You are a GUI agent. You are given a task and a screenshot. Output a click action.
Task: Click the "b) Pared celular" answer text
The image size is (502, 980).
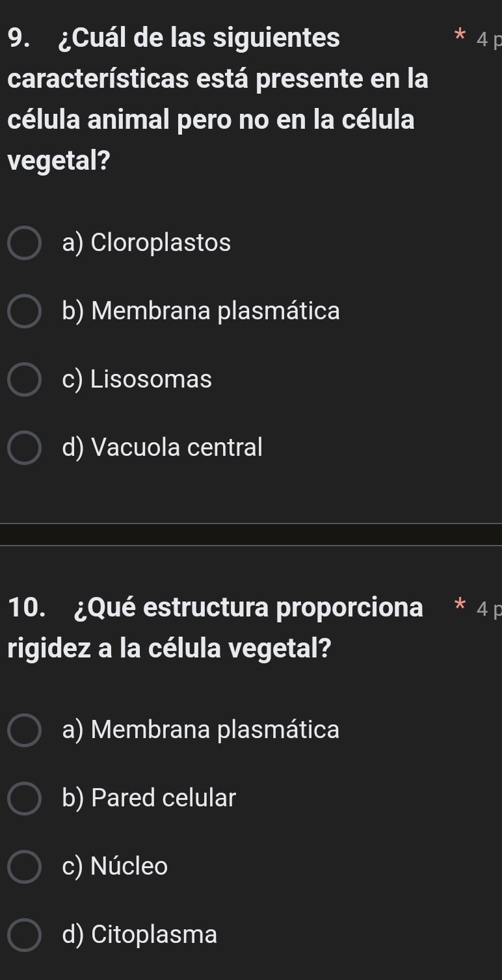(x=149, y=798)
